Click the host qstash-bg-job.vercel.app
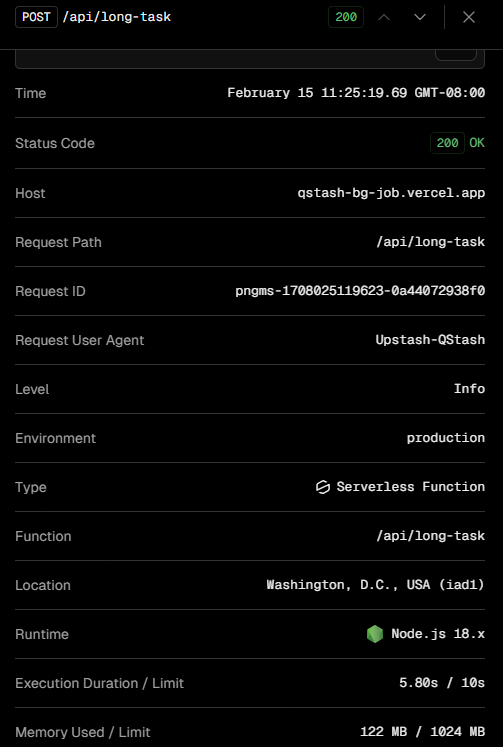This screenshot has height=747, width=503. (x=391, y=193)
